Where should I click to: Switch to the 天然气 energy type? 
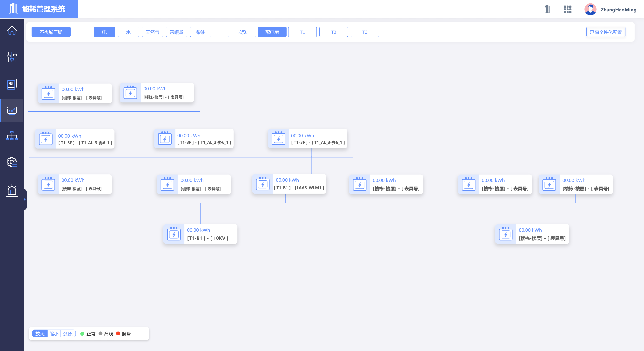tap(152, 32)
